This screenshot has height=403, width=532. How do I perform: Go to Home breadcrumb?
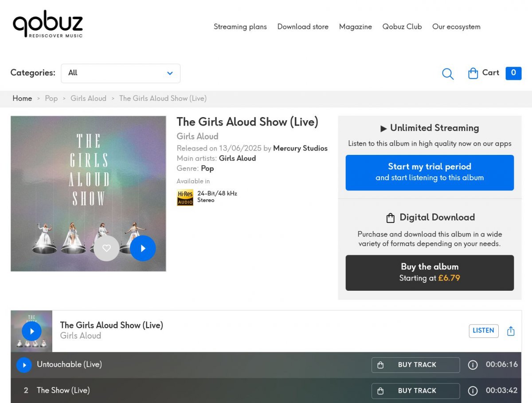click(22, 99)
